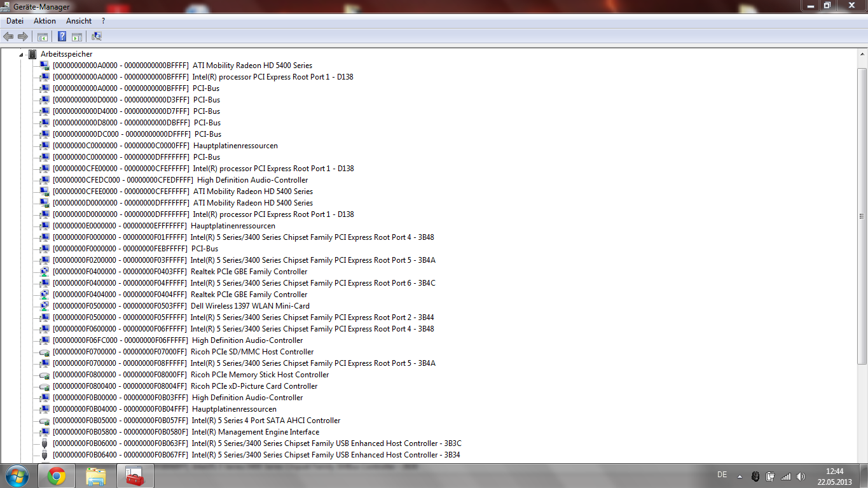Select PCI-Bus row at D4000 - D7FFF

pyautogui.click(x=136, y=111)
